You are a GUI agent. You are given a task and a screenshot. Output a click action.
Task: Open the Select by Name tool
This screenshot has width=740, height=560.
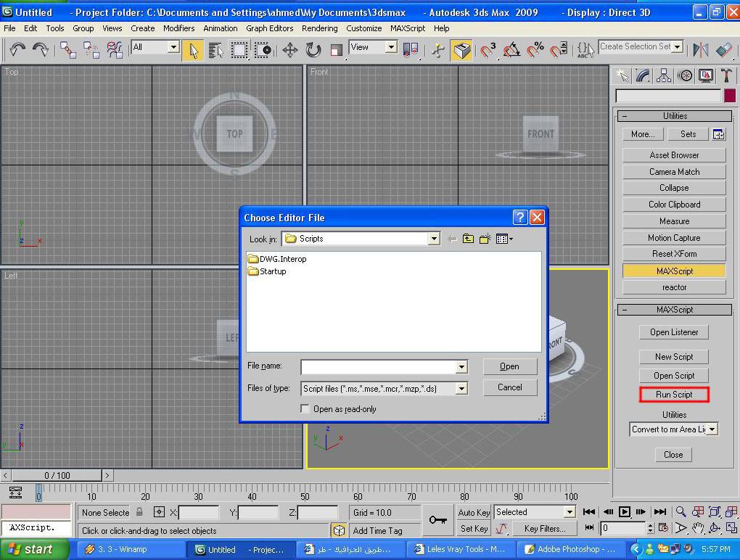click(216, 50)
